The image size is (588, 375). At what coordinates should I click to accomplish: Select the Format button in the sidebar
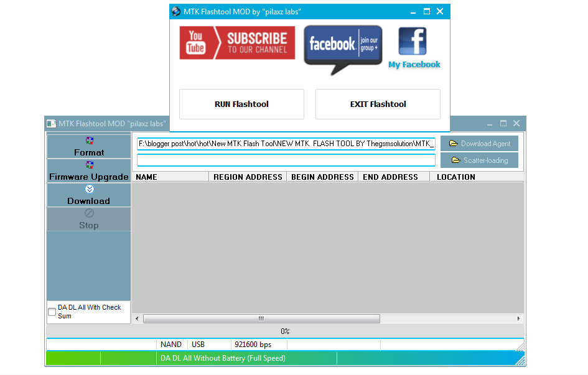(x=89, y=147)
